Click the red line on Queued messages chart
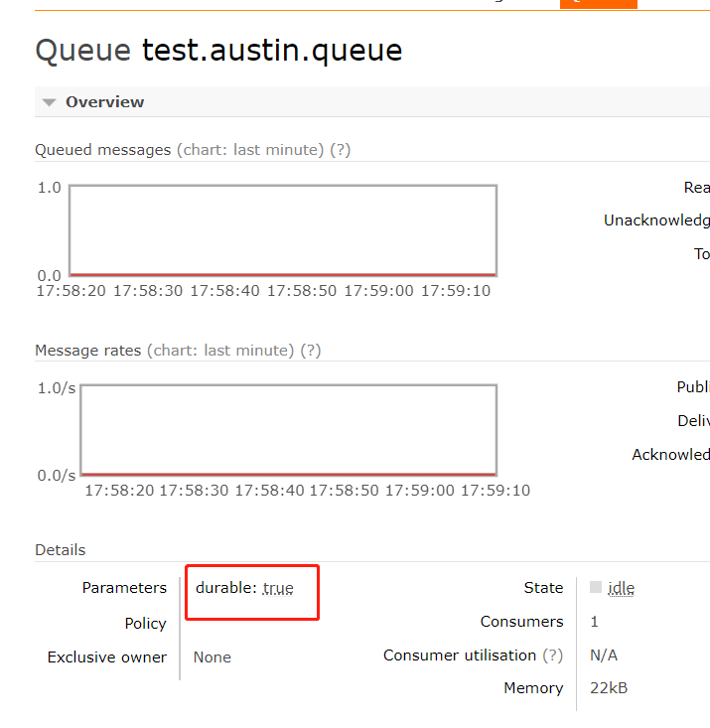The height and width of the screenshot is (728, 710). point(283,274)
